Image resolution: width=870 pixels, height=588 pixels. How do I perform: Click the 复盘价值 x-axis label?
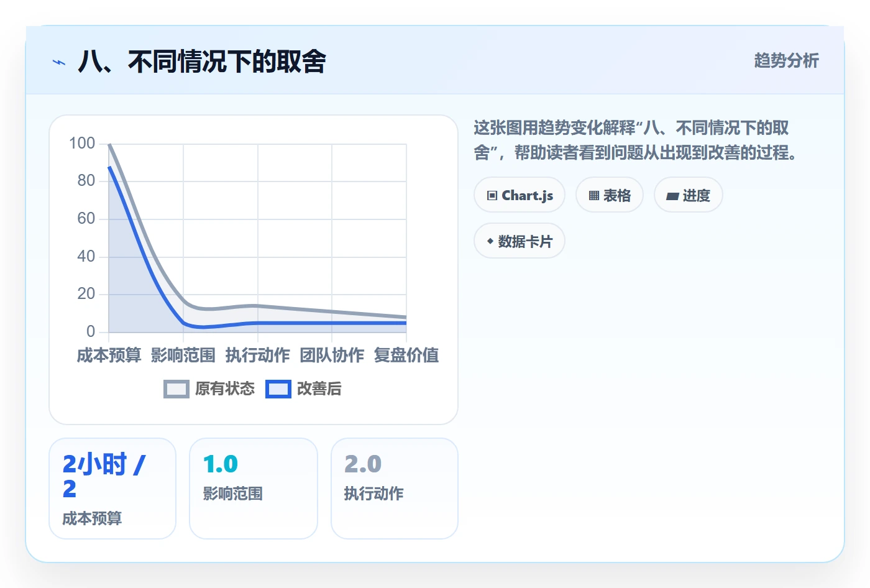(x=406, y=356)
